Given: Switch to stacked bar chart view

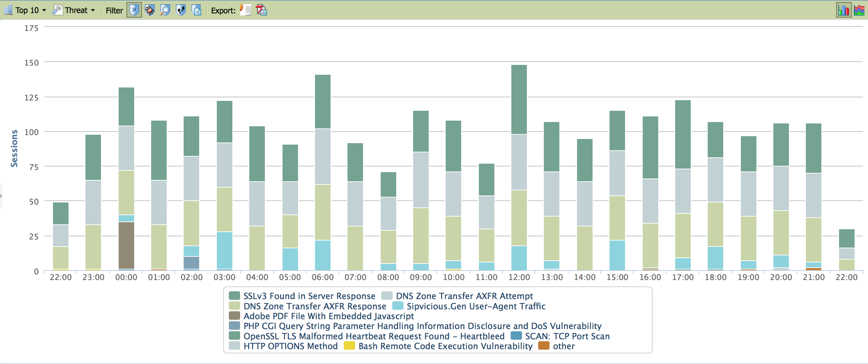Looking at the screenshot, I should click(x=843, y=10).
